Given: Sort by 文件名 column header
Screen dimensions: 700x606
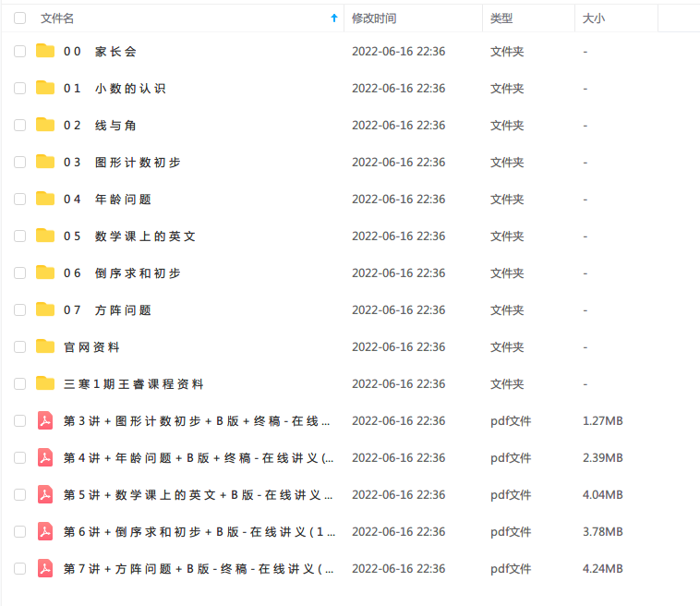Looking at the screenshot, I should [57, 18].
